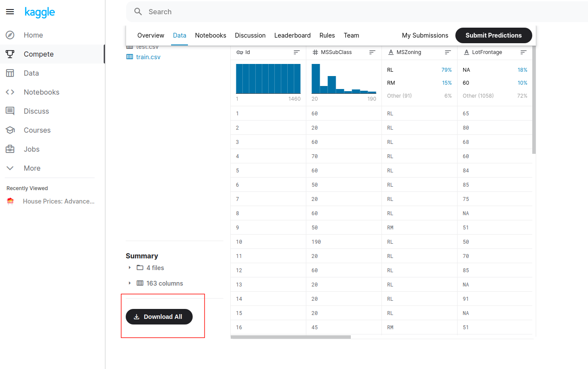Expand the 163 columns summary arrow

tap(130, 283)
